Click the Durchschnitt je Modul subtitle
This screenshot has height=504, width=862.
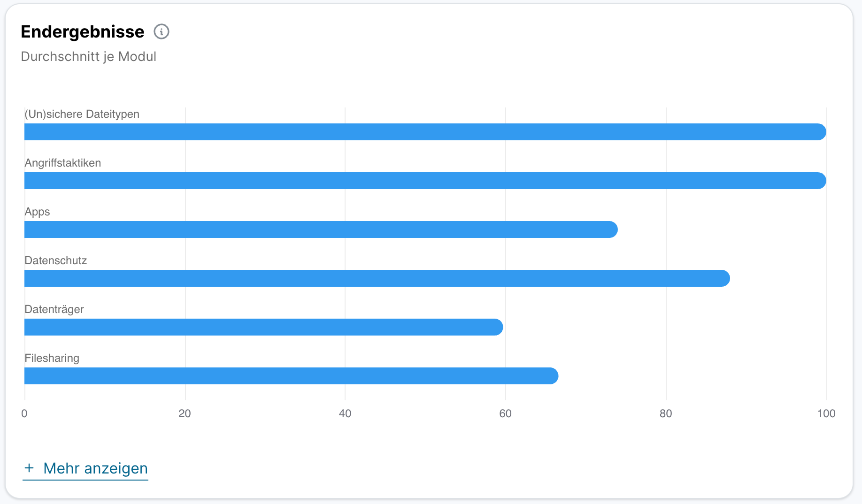pos(89,56)
